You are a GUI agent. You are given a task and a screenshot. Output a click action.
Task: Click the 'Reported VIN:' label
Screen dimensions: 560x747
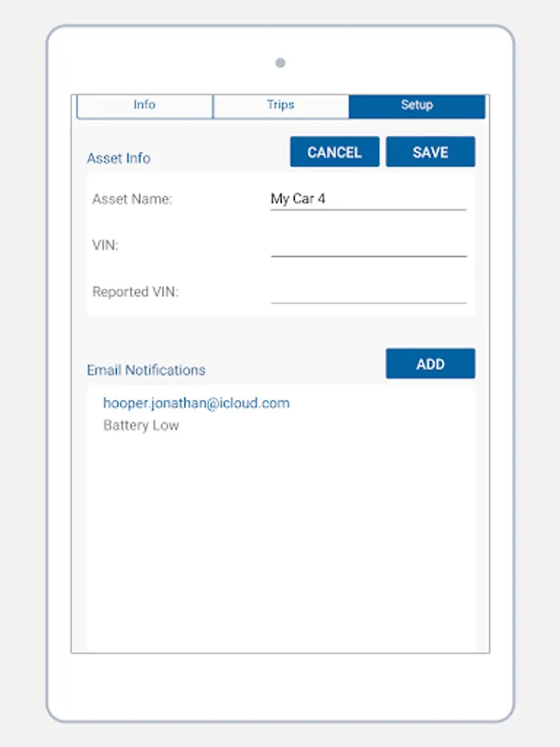pos(135,291)
